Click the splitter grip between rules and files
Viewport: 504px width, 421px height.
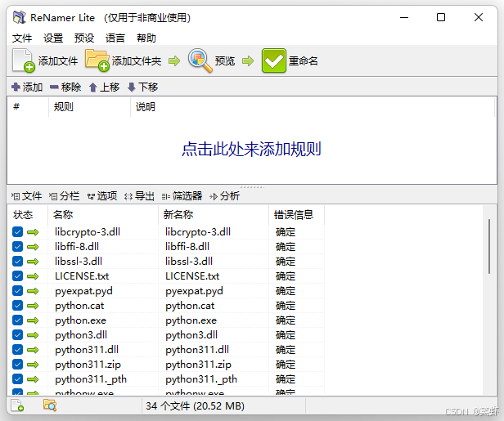(x=252, y=186)
